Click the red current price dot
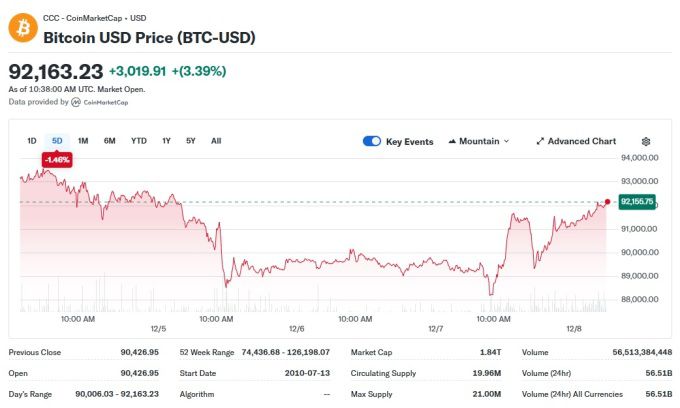The width and height of the screenshot is (680, 408). (608, 201)
